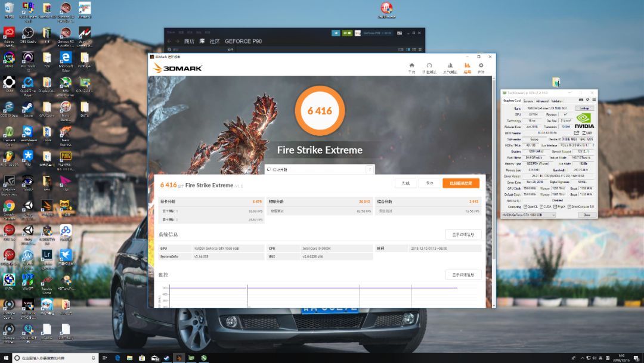Open PUBG PLAYERUNKNOWN'S desktop icon
644x363 pixels.
tap(66, 159)
